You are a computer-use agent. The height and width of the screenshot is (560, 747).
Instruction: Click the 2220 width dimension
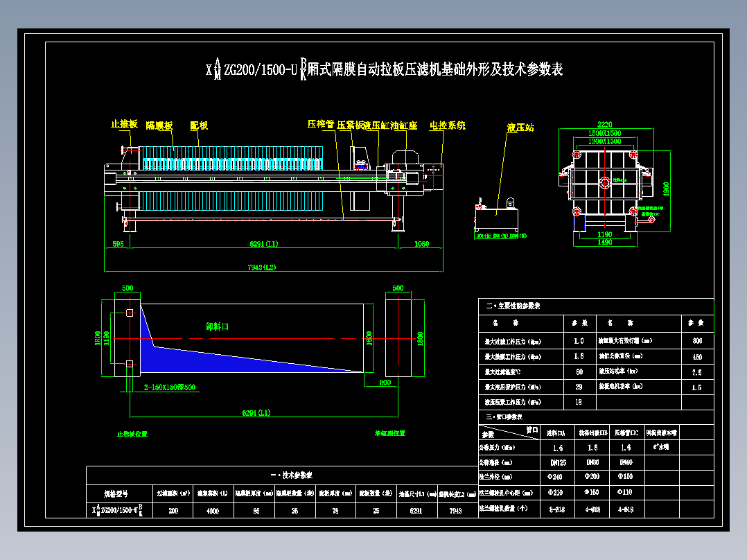pos(604,124)
